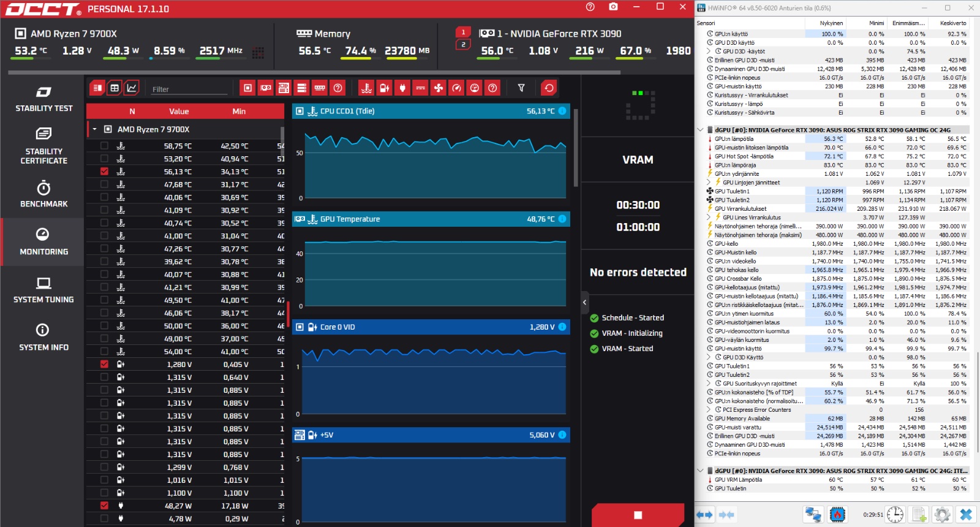Expand GPU Lines Virrankulutus in HWiNFO

(x=709, y=218)
